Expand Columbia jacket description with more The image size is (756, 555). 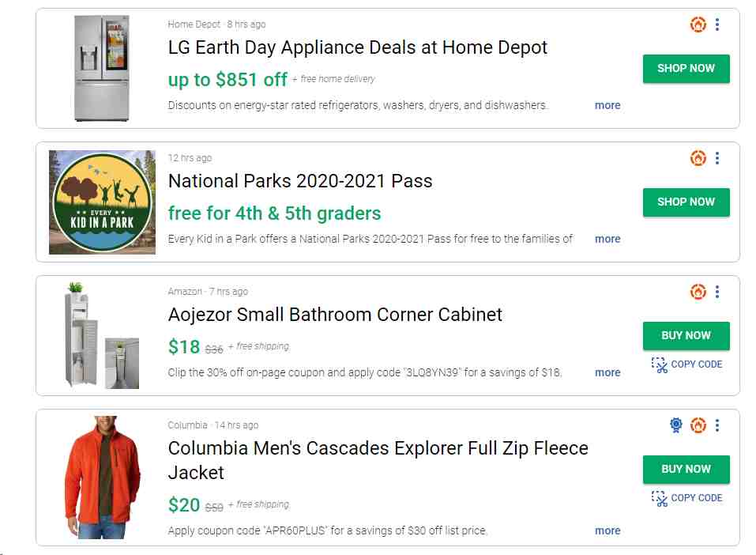click(607, 530)
